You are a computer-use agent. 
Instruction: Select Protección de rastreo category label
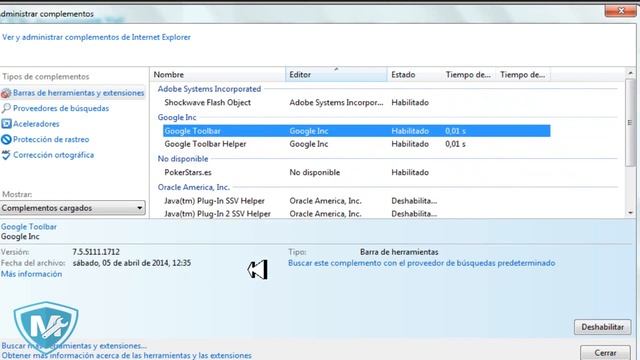point(51,139)
